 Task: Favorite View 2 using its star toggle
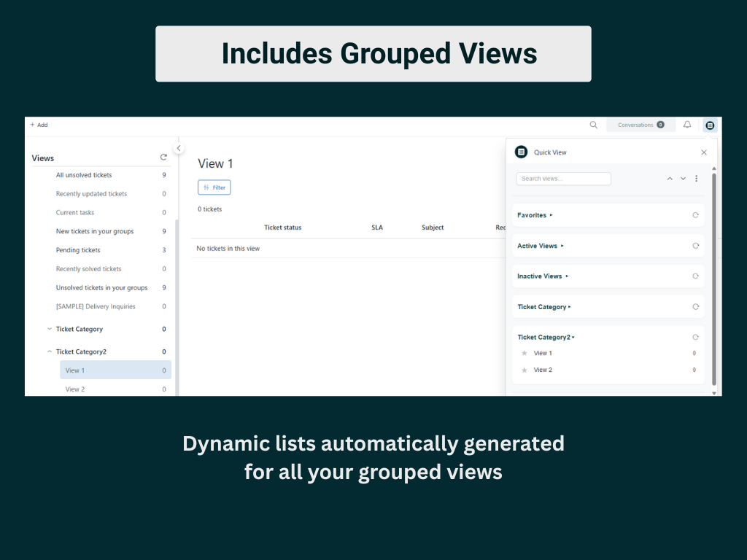tap(523, 370)
